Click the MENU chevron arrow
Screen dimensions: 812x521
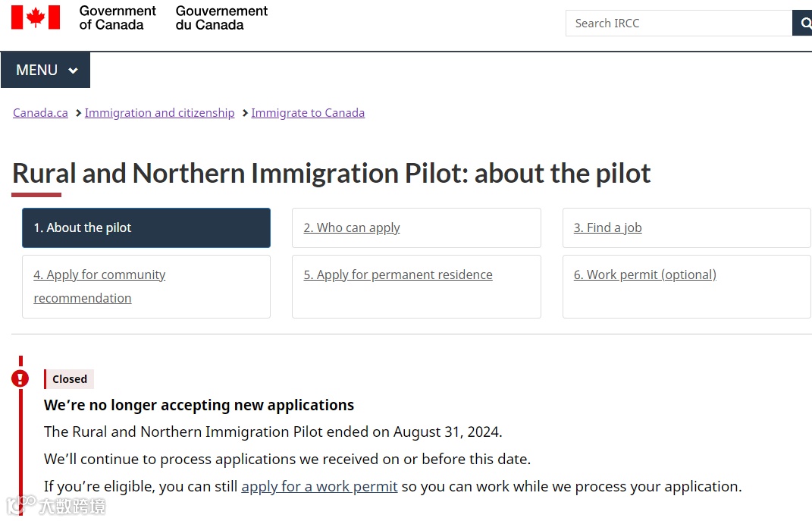point(73,71)
